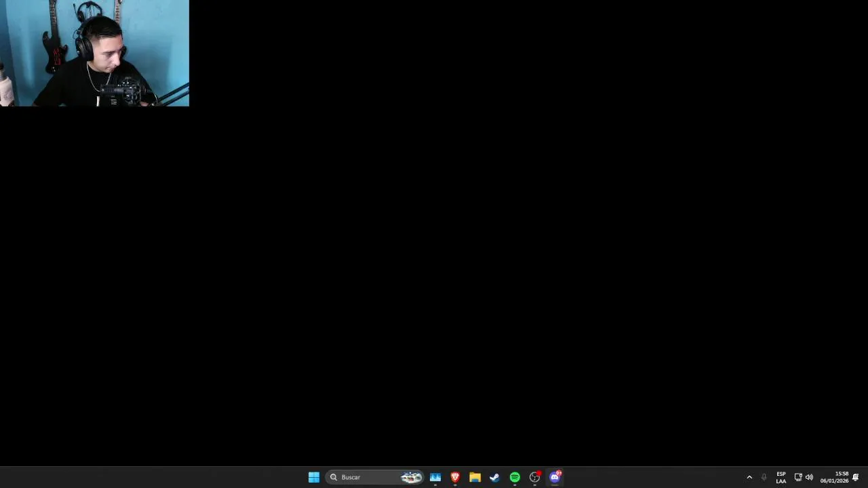The width and height of the screenshot is (868, 488).
Task: Open OBS Studio recording icon
Action: click(535, 477)
